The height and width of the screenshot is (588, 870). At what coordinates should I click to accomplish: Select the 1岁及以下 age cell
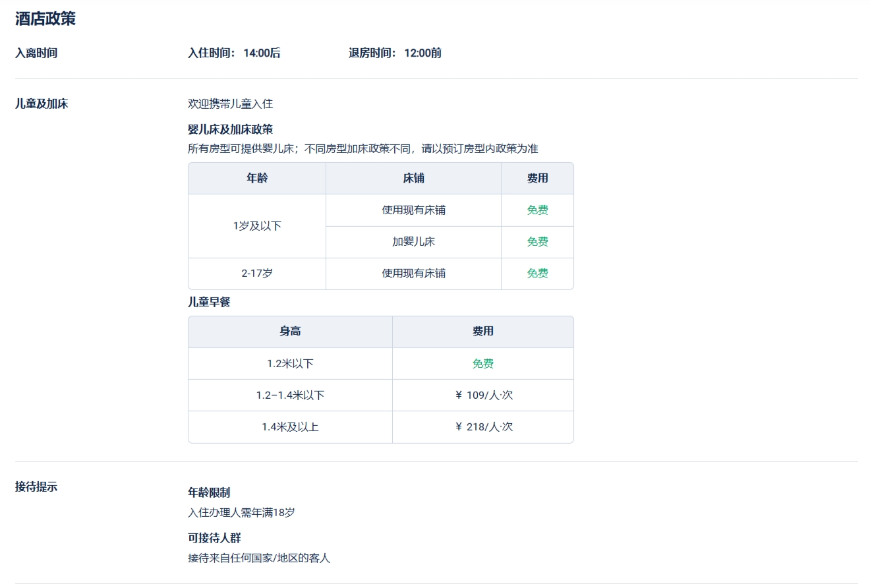257,226
